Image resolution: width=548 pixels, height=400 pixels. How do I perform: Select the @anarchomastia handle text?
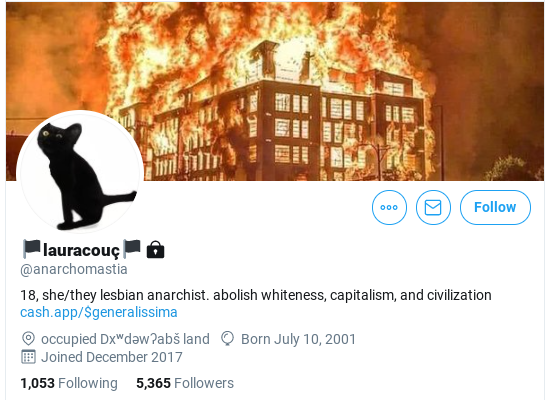tap(74, 269)
